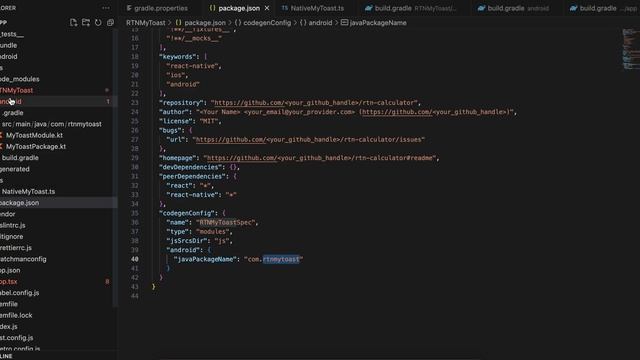Click the highlighted rtnmytoast text on line 40
This screenshot has height=360, width=640.
click(x=281, y=259)
